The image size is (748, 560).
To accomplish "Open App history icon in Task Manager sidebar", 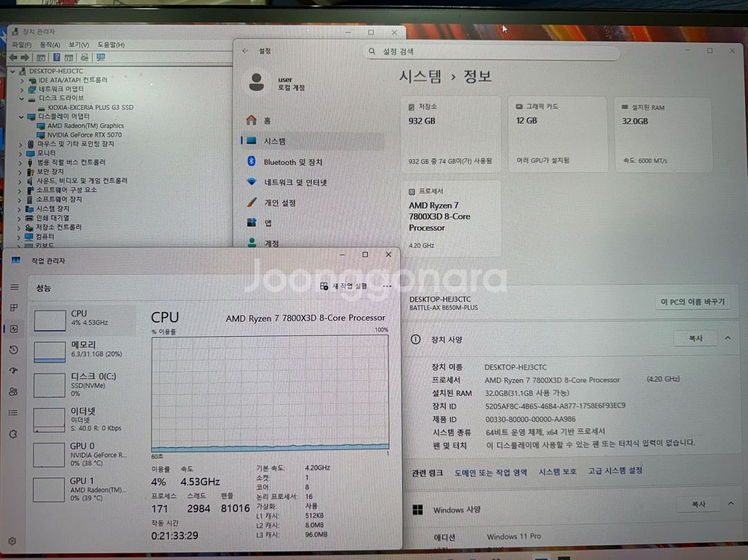I will coord(14,350).
